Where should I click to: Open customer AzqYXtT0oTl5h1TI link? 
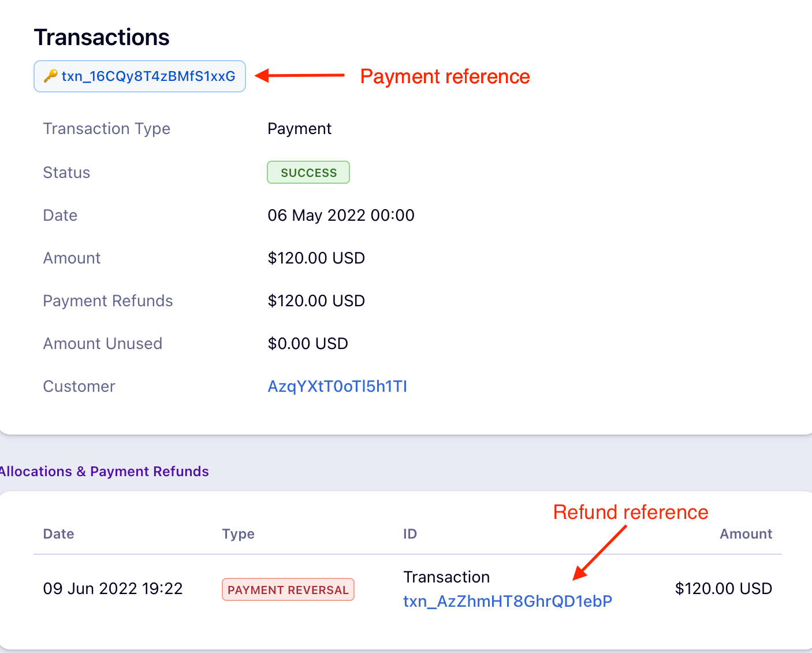click(x=337, y=386)
